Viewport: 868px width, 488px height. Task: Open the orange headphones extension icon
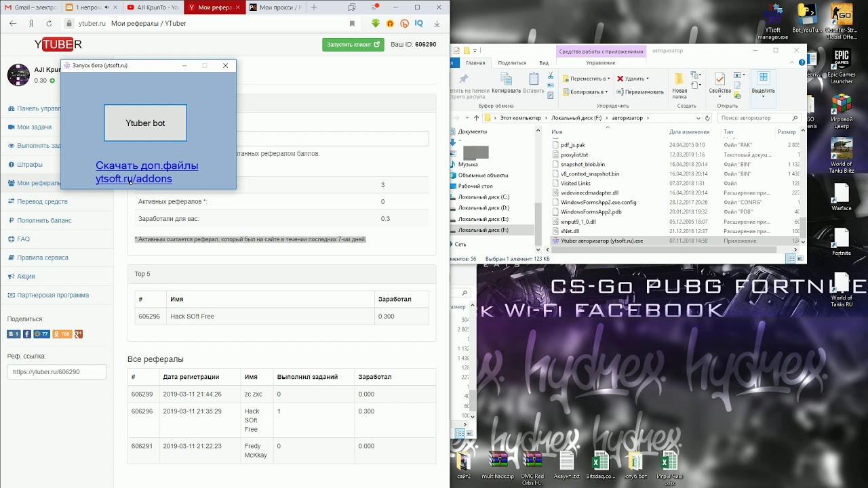(390, 23)
